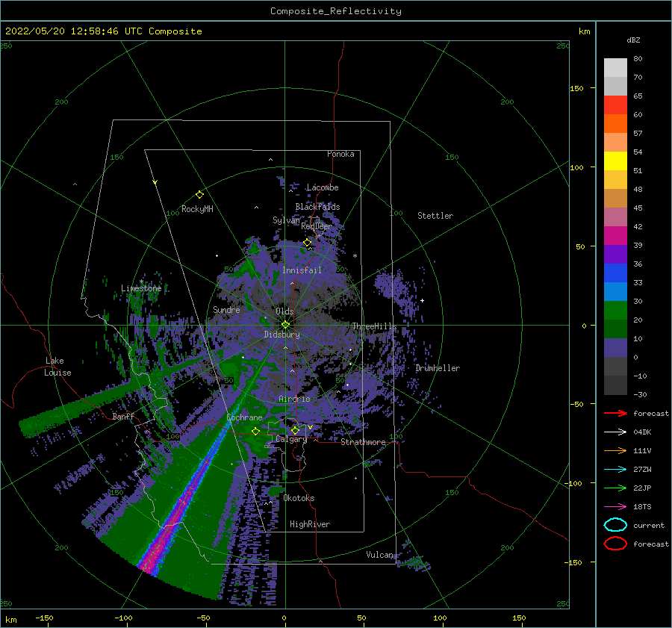Image resolution: width=672 pixels, height=628 pixels.
Task: Click the dBZ legend heading
Action: coord(633,40)
